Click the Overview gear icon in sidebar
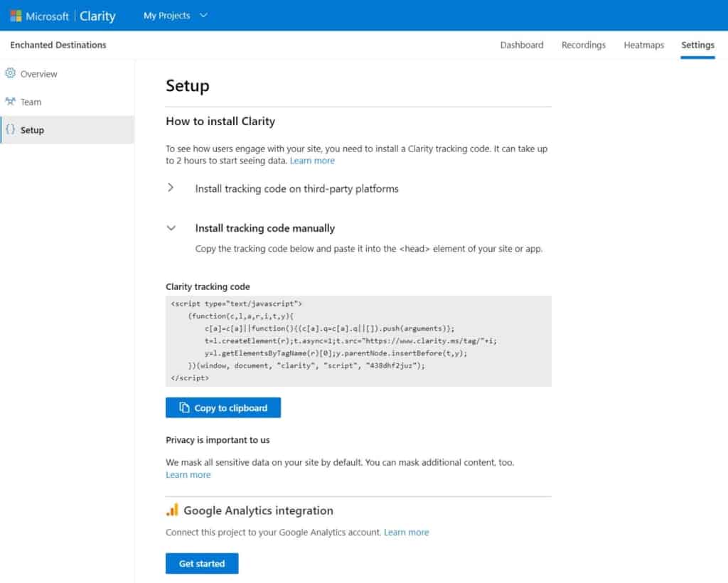This screenshot has width=728, height=583. 10,73
